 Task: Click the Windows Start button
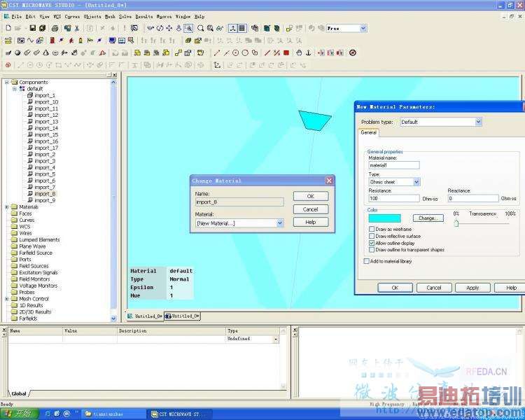click(x=20, y=414)
